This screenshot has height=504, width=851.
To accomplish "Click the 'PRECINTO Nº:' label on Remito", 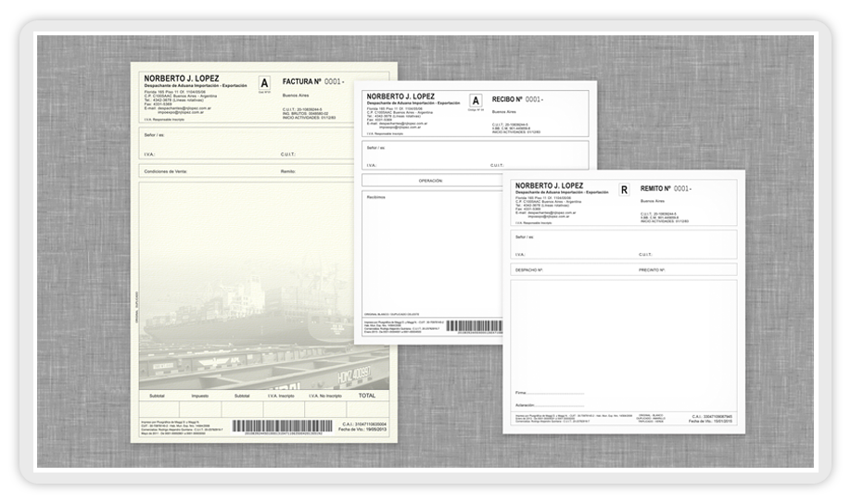I will pos(652,270).
